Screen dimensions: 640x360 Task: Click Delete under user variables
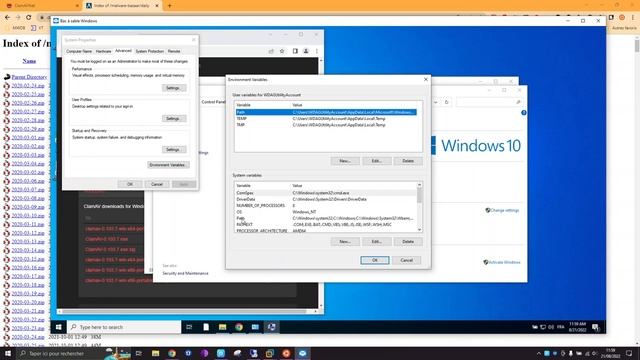(408, 161)
